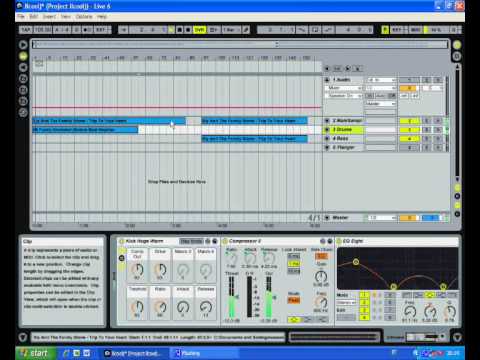
Task: Click the 120.00 tempo field
Action: click(x=43, y=30)
